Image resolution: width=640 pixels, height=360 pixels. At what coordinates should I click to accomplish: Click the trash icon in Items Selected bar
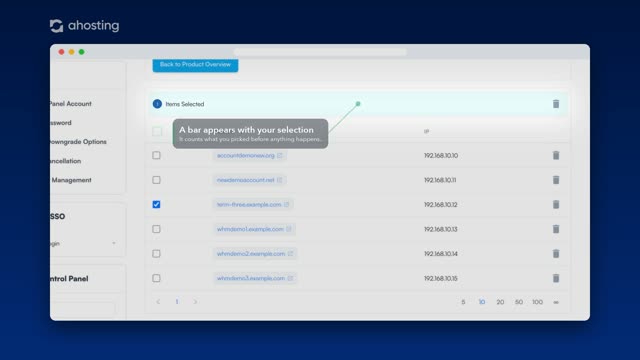556,104
